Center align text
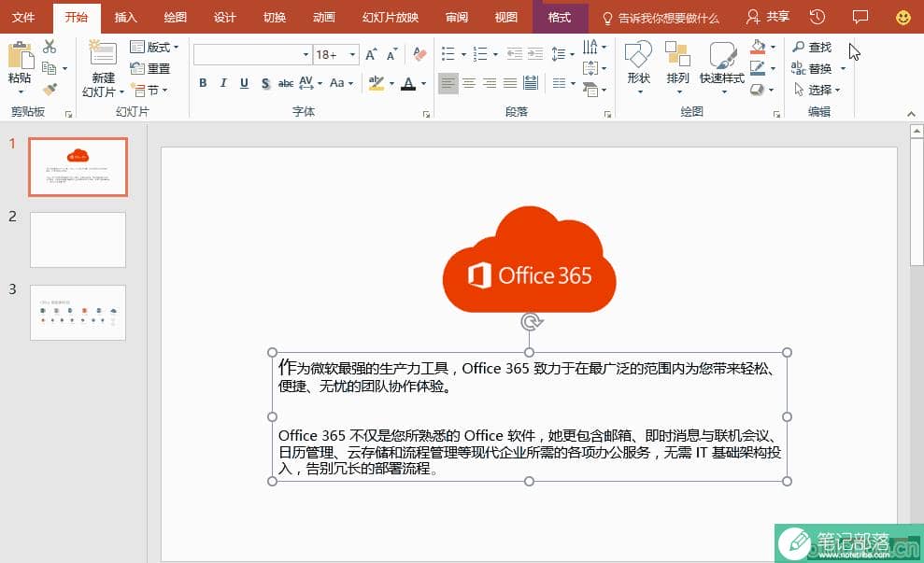 [x=469, y=83]
